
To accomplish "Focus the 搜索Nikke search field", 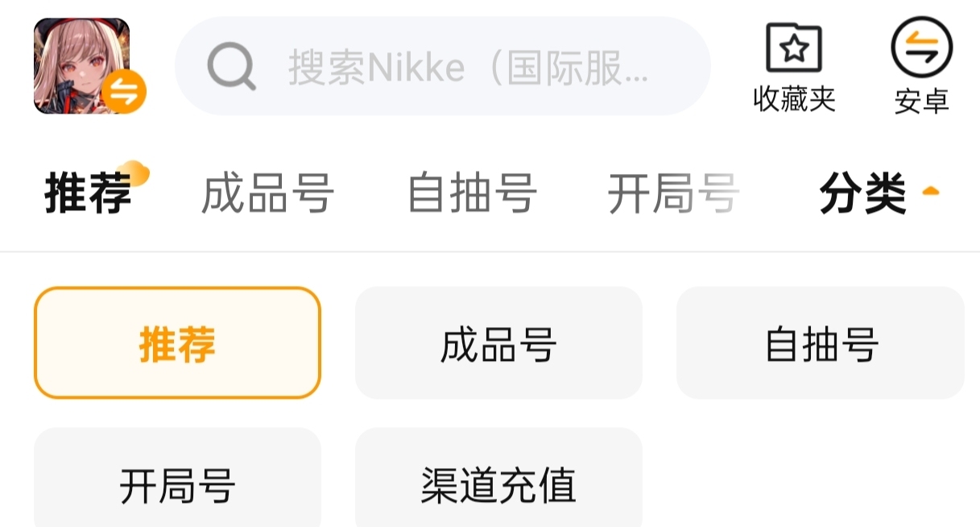I will (467, 67).
